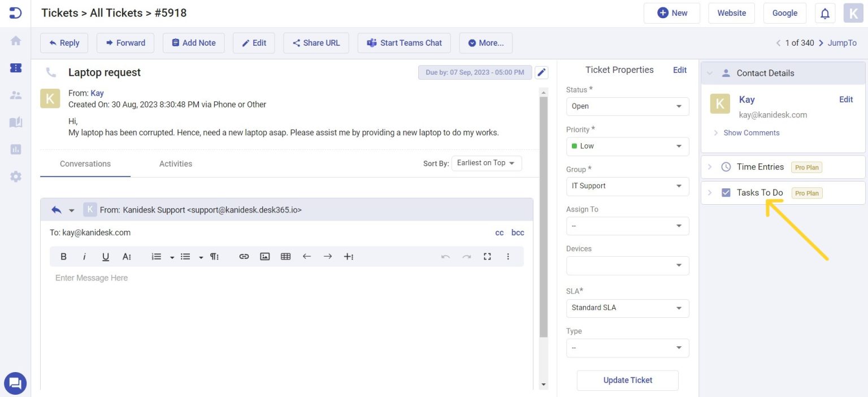This screenshot has height=397, width=868.
Task: Open the Priority dropdown
Action: coord(627,146)
